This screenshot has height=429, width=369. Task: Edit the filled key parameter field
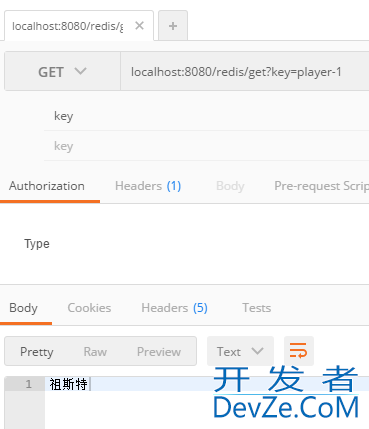pos(207,116)
